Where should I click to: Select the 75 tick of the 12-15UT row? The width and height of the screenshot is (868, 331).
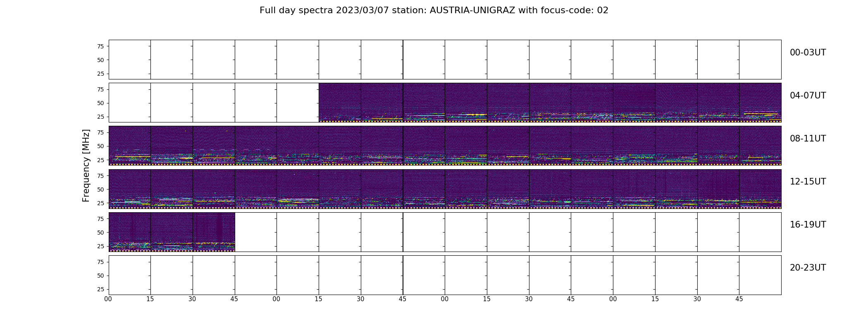100,176
